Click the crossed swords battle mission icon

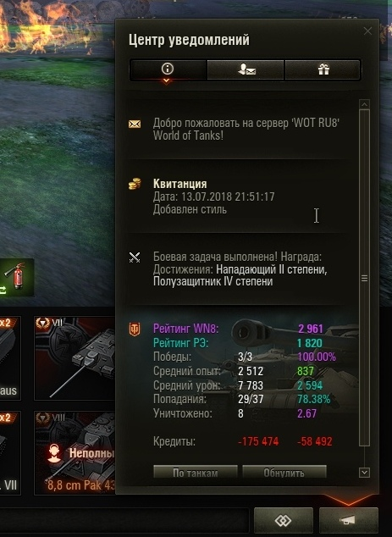135,257
